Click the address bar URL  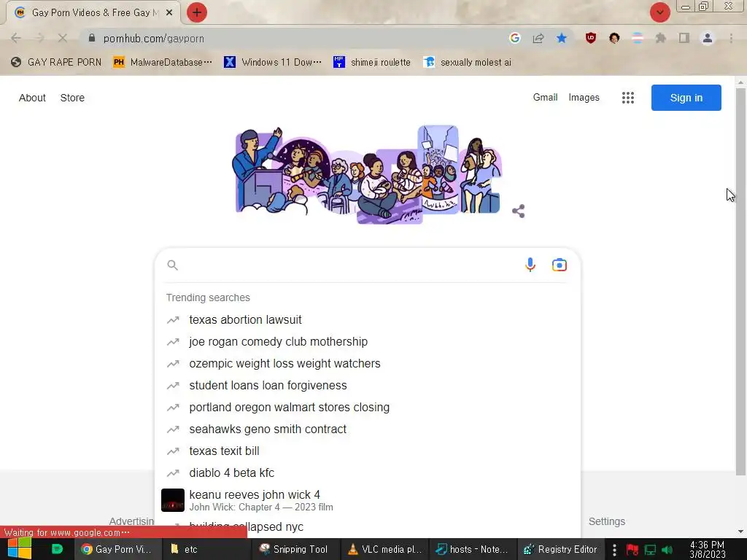pos(154,39)
